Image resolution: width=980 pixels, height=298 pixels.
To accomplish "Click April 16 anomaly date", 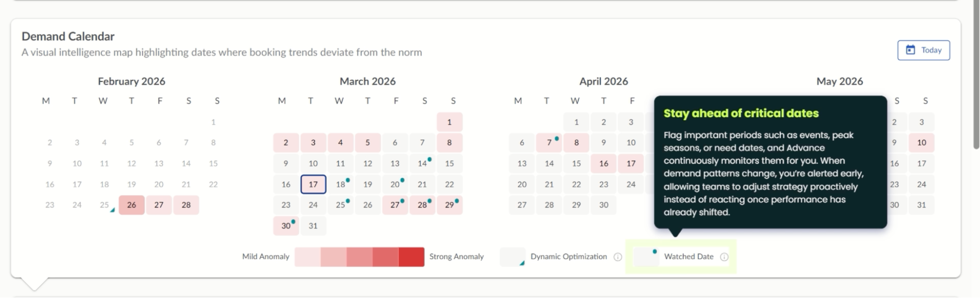I will coord(603,164).
